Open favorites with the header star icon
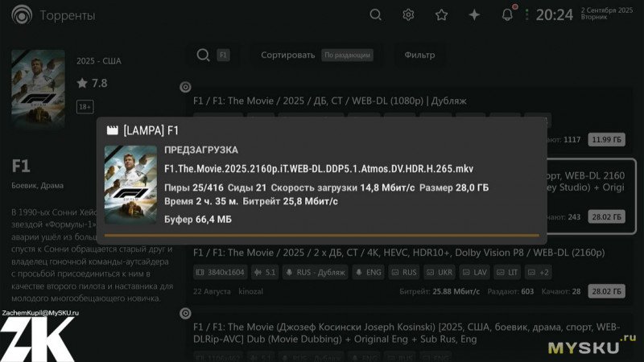644x362 pixels. [441, 14]
